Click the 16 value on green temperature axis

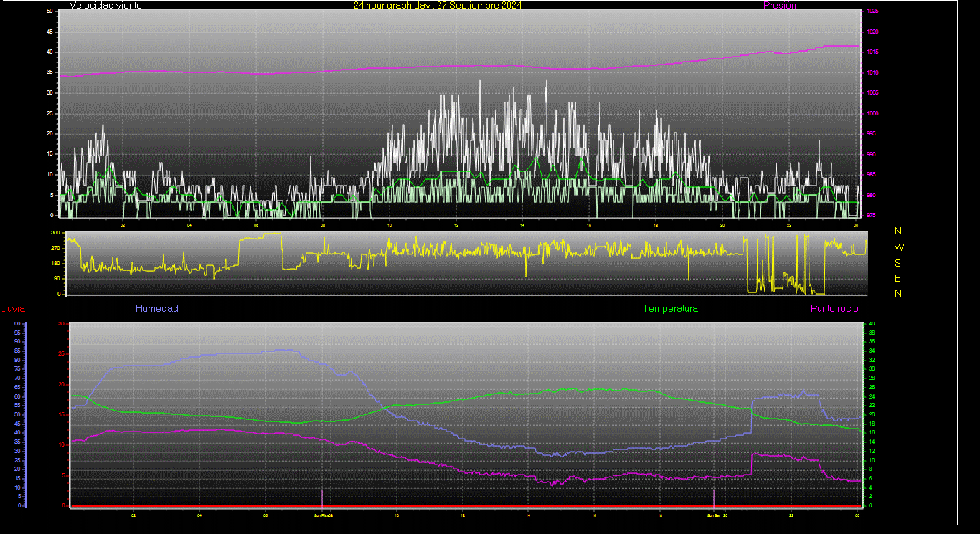coord(872,433)
